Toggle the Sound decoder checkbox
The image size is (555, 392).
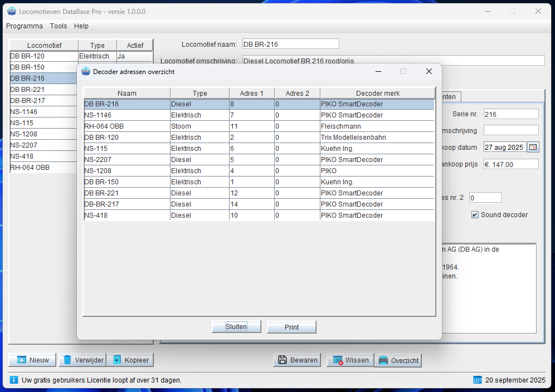475,215
